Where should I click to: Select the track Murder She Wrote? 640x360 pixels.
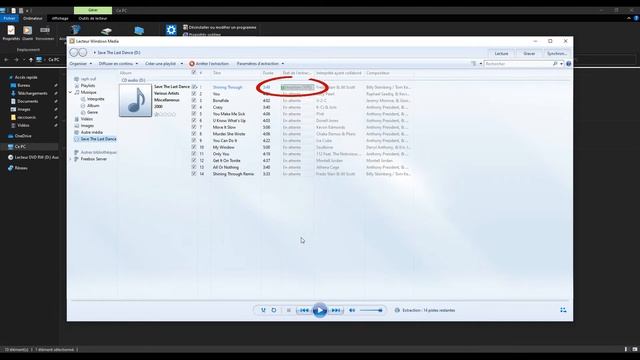(x=229, y=134)
